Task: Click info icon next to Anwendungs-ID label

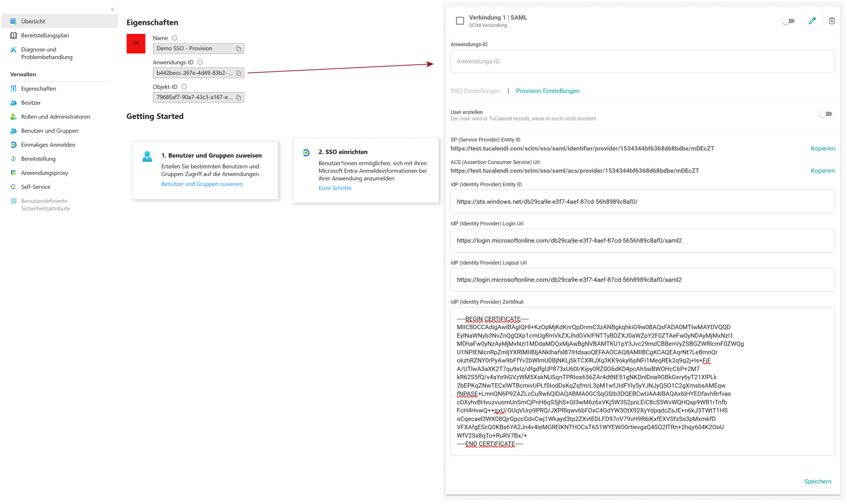Action: (200, 62)
